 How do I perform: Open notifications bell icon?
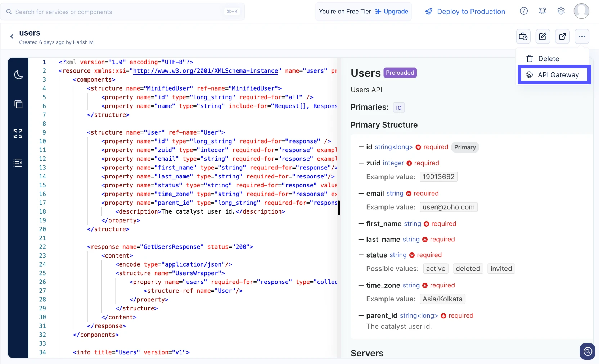[542, 11]
